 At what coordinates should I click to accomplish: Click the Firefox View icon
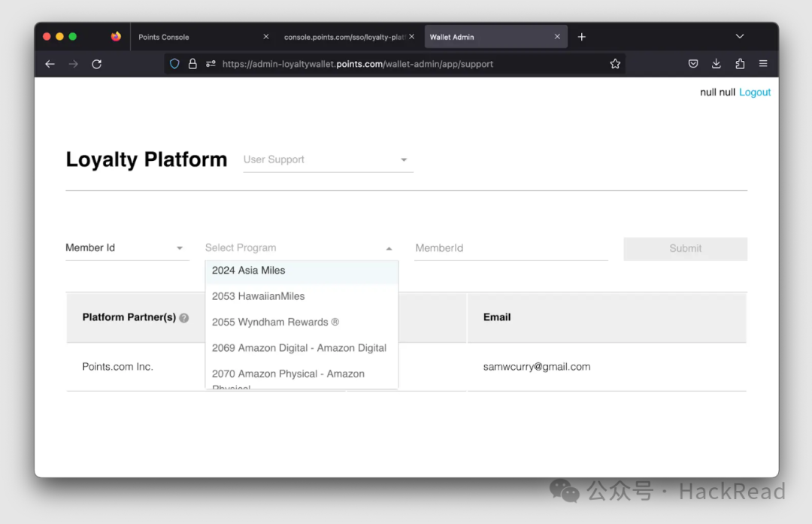[x=116, y=36]
